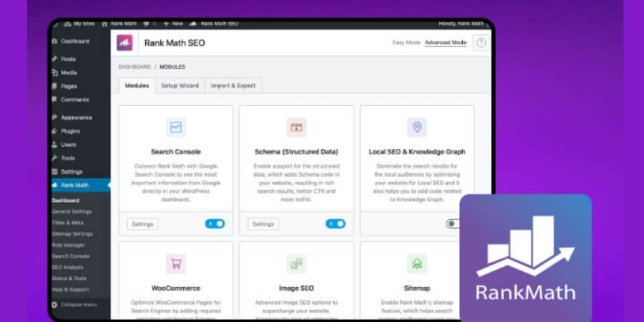Disable the Search Console module toggle
The height and width of the screenshot is (322, 644).
tap(215, 224)
